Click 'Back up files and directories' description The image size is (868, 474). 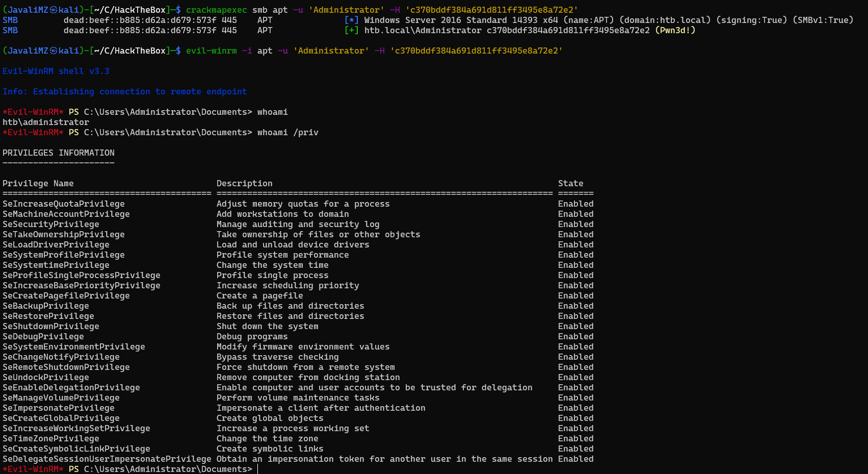tap(291, 306)
